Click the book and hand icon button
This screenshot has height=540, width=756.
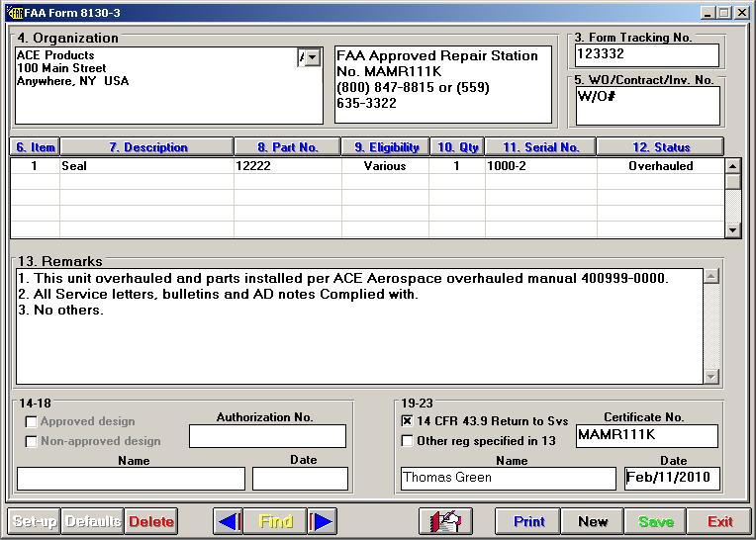coord(445,521)
